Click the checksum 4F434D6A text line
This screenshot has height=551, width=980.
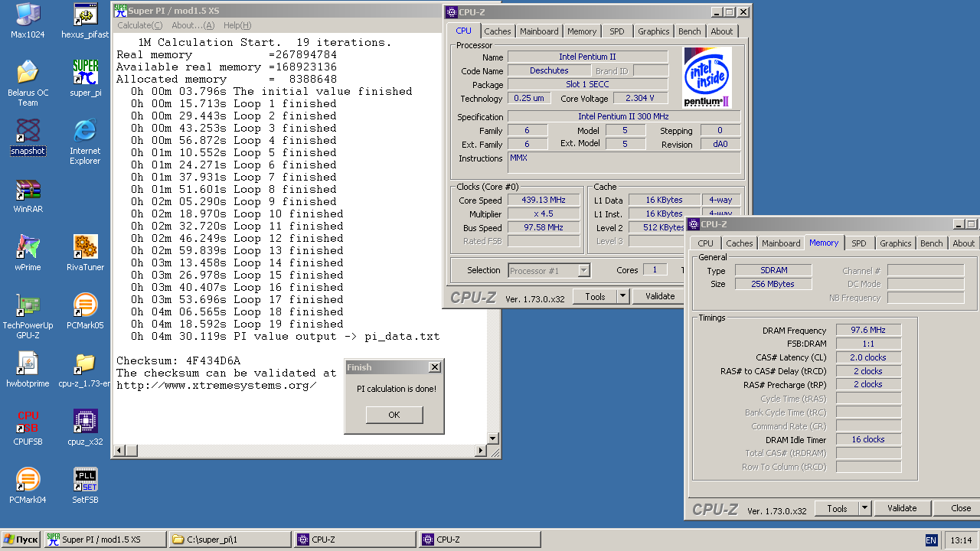pyautogui.click(x=178, y=361)
